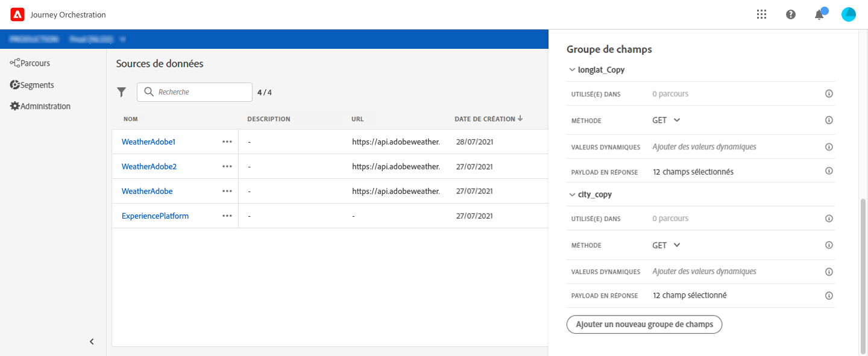Image resolution: width=868 pixels, height=356 pixels.
Task: Click the URL column header
Action: pos(357,119)
